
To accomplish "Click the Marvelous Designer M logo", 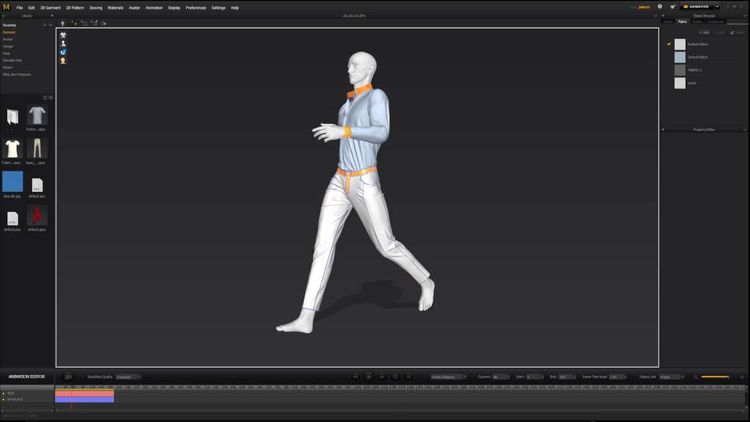I will (6, 7).
